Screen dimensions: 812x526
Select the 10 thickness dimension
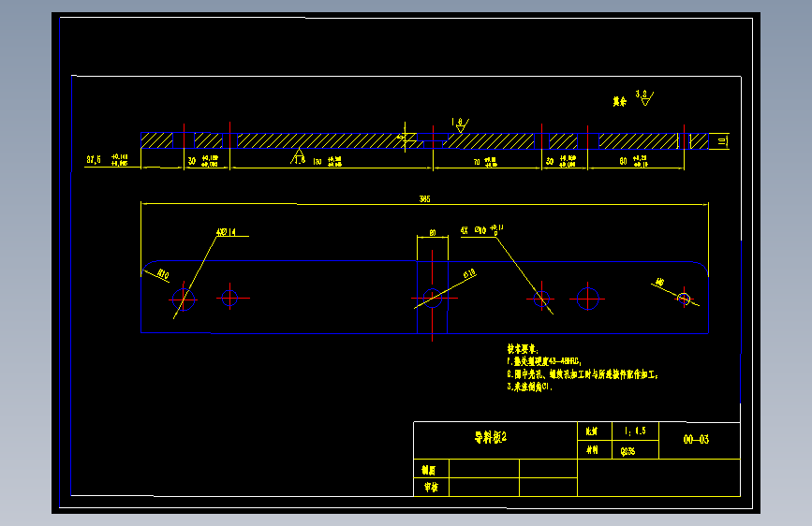click(x=721, y=140)
